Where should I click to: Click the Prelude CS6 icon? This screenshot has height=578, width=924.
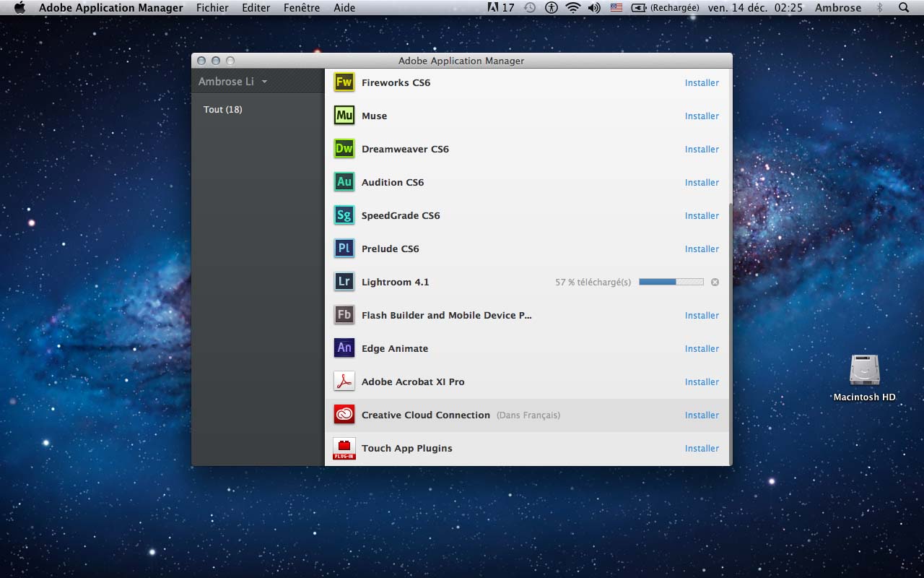(344, 249)
